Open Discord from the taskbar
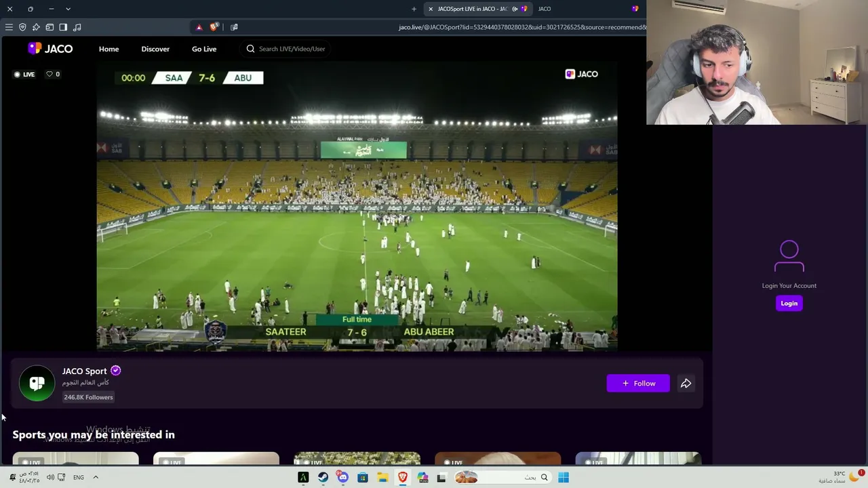This screenshot has height=488, width=868. 343,478
